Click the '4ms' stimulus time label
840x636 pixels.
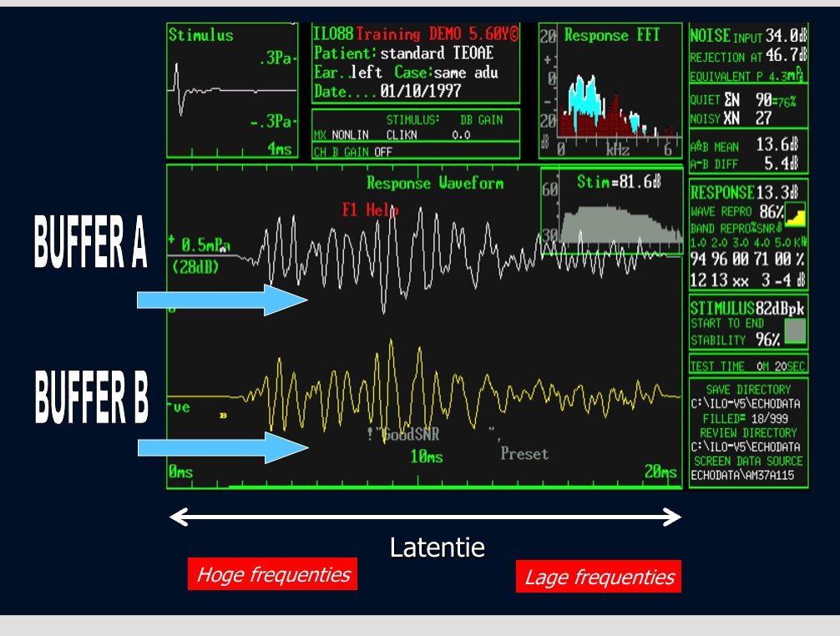(279, 149)
